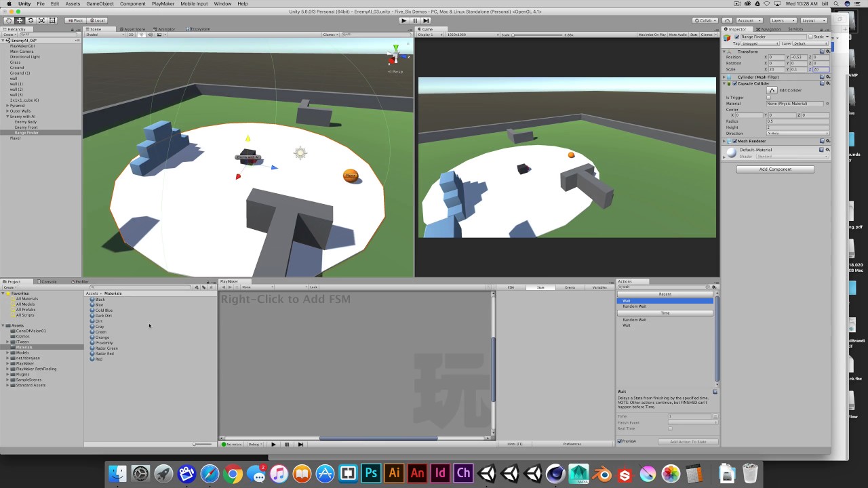Click Add Action To State button
The height and width of the screenshot is (488, 868).
point(688,442)
